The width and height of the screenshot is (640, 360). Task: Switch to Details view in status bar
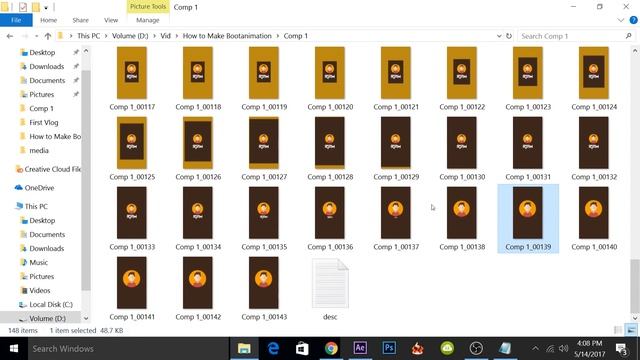[x=618, y=330]
